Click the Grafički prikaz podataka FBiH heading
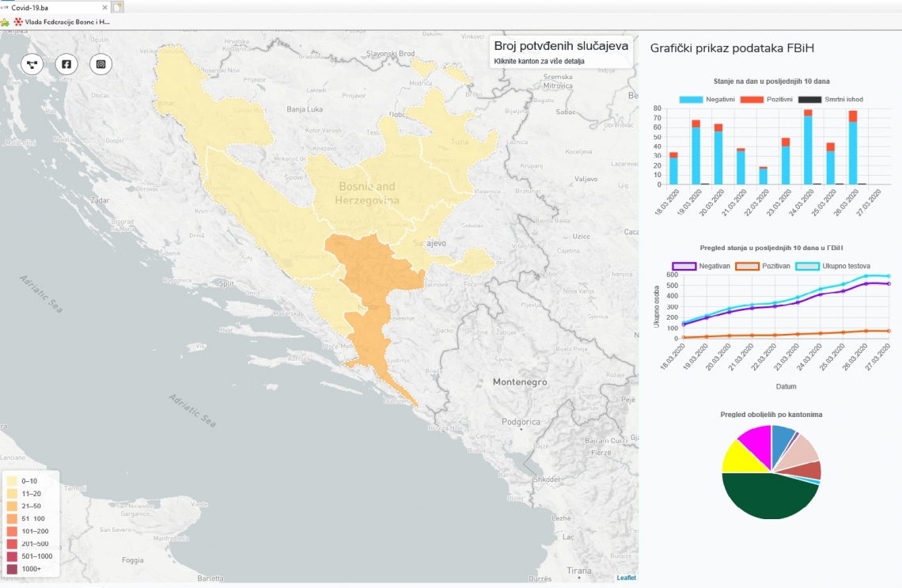Screen dimensions: 902x588 732,48
